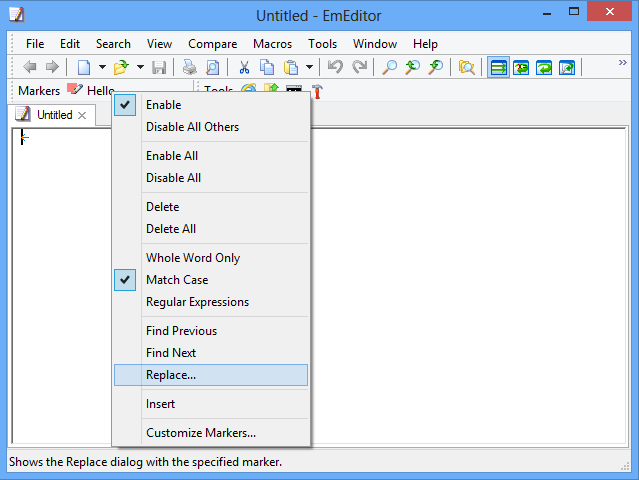The image size is (639, 480).
Task: Click the Save floppy disk icon
Action: click(x=159, y=67)
